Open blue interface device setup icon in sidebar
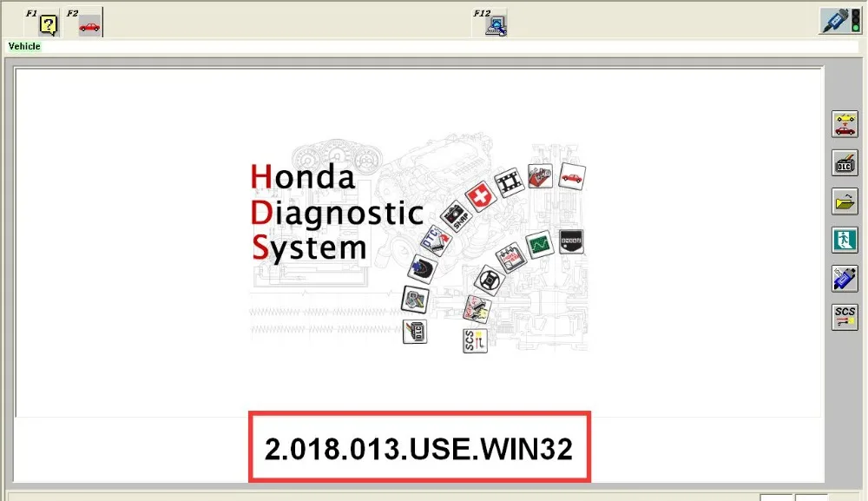The image size is (868, 501). tap(845, 279)
